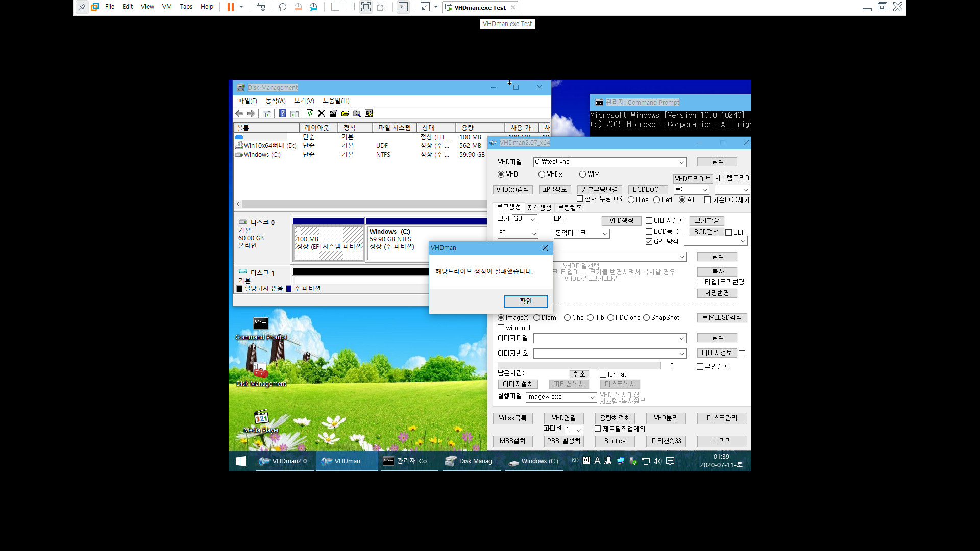This screenshot has width=980, height=551.
Task: Open the 파티션 number dropdown
Action: (578, 430)
